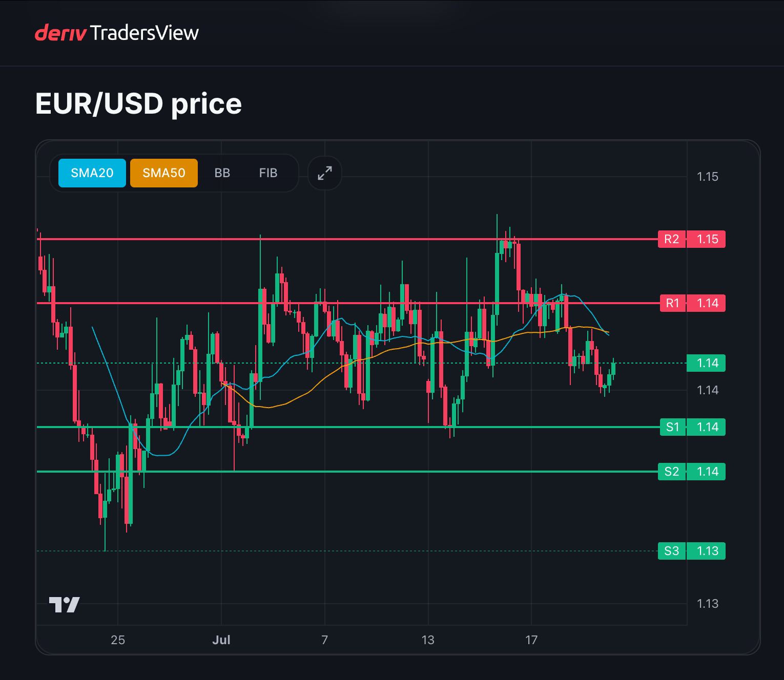The height and width of the screenshot is (680, 784).
Task: Click the plain 1.14 gridline label between the current price tag and S1
Action: pyautogui.click(x=708, y=390)
